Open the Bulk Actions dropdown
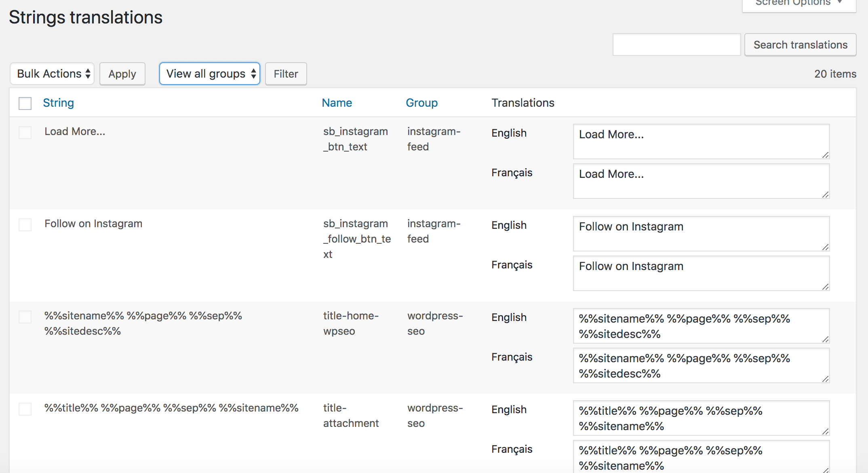Image resolution: width=868 pixels, height=473 pixels. point(52,74)
